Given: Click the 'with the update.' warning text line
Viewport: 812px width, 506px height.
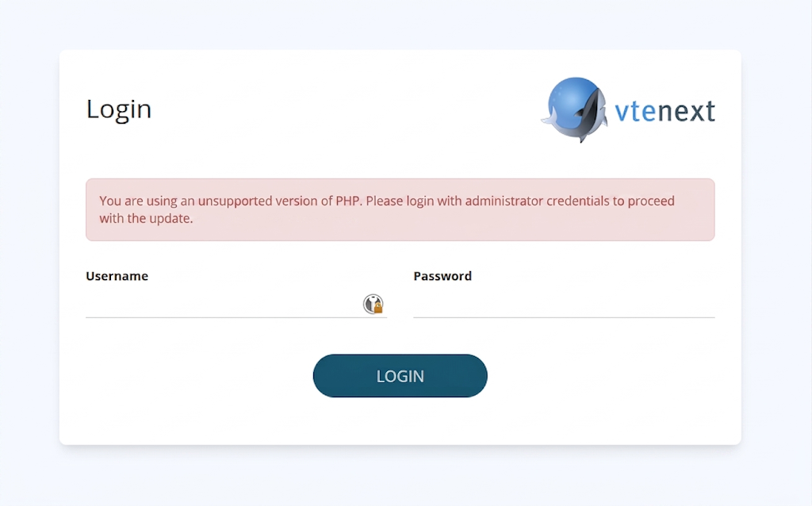Looking at the screenshot, I should tap(146, 219).
